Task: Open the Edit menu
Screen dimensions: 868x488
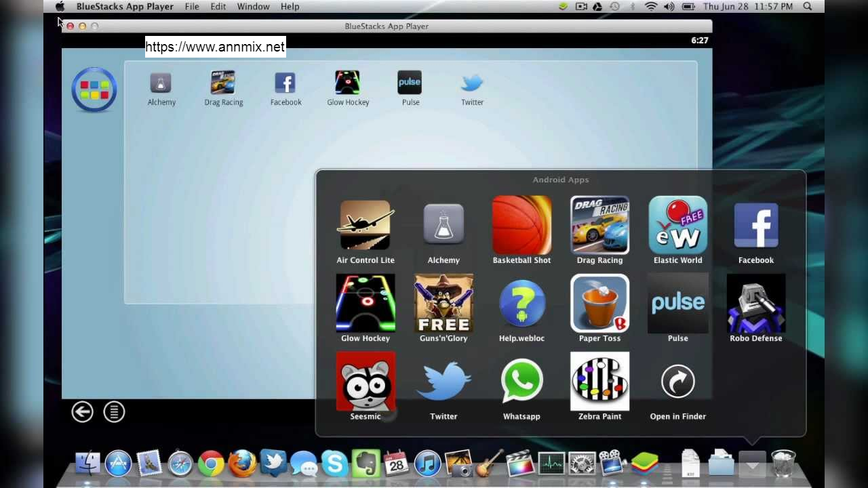Action: pyautogui.click(x=218, y=6)
